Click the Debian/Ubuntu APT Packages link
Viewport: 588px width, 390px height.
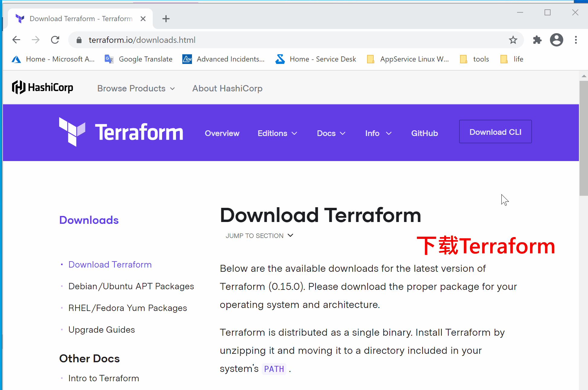(131, 286)
